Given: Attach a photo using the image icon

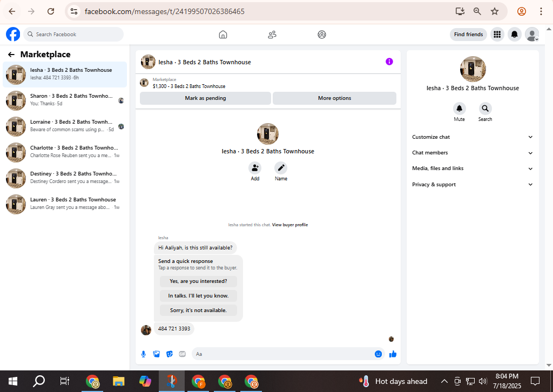Looking at the screenshot, I should coord(157,354).
